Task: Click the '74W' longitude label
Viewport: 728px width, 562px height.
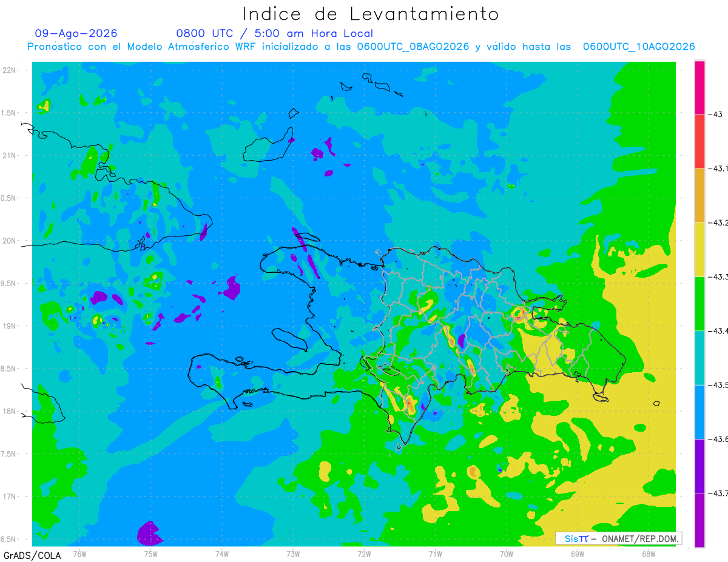Action: point(221,554)
